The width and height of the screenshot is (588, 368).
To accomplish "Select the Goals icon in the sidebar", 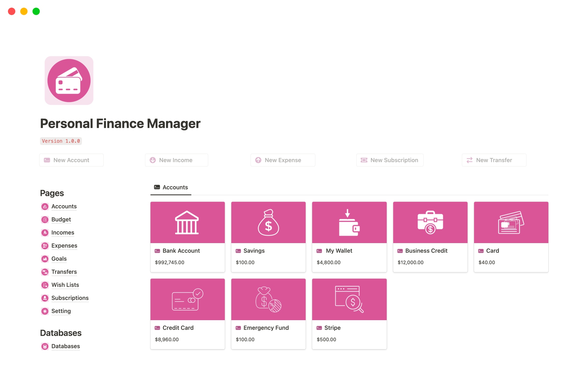I will point(45,259).
